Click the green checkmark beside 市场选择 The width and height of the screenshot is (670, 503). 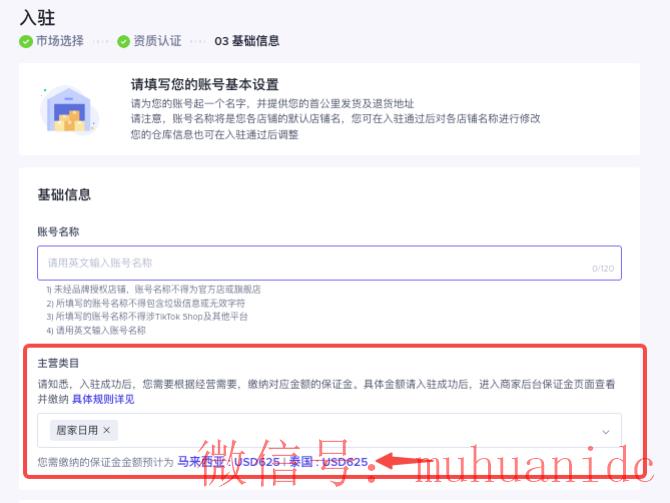26,41
